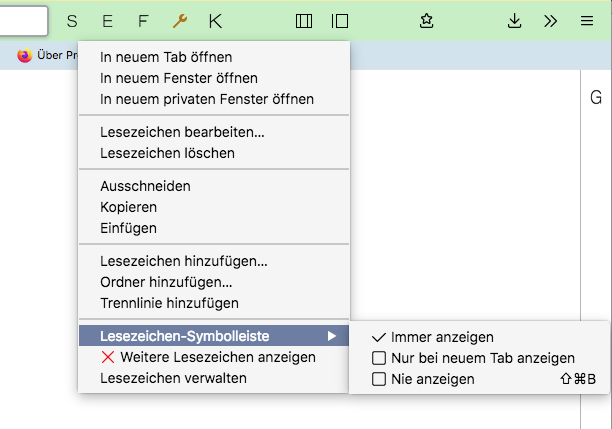Show more toolbar items via double chevron
The image size is (612, 429).
(551, 20)
